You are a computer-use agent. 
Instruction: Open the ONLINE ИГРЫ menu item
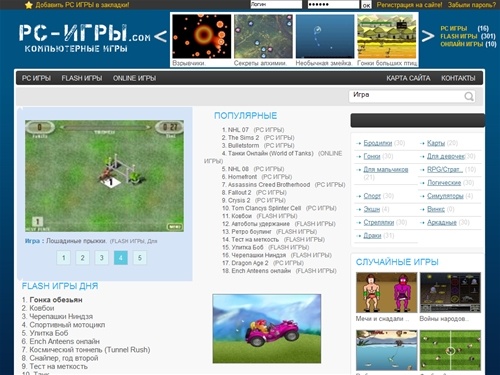134,78
